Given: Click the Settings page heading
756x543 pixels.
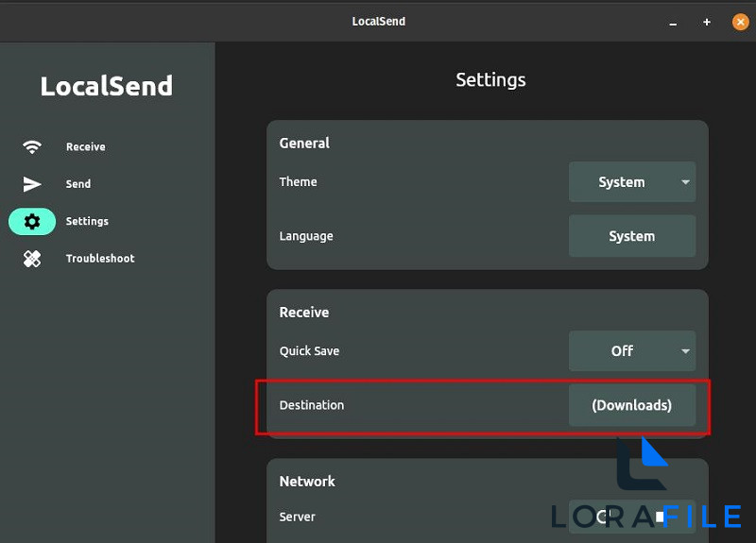Looking at the screenshot, I should point(490,80).
